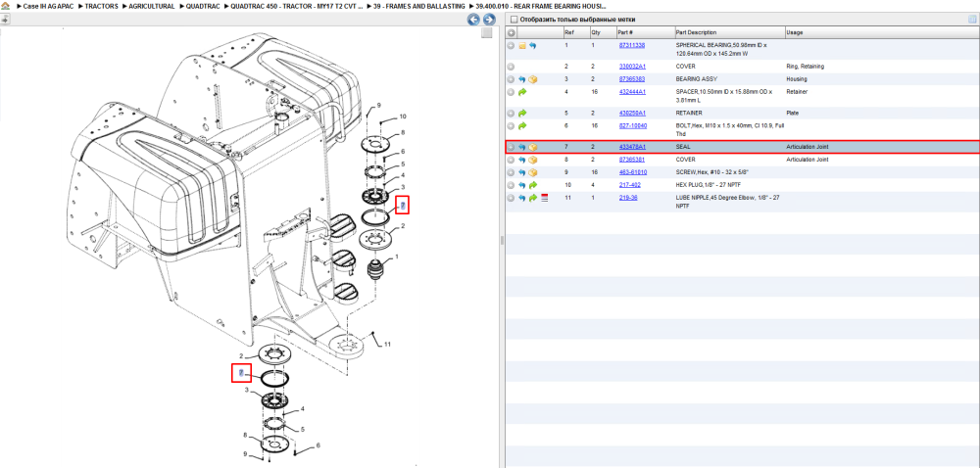Toggle the 'Отобразить только выбранные метки' checkbox

tap(514, 20)
